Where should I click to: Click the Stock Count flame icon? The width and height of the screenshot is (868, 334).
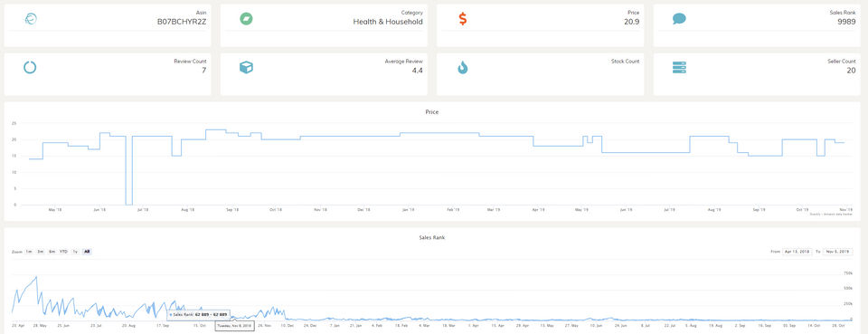click(463, 68)
